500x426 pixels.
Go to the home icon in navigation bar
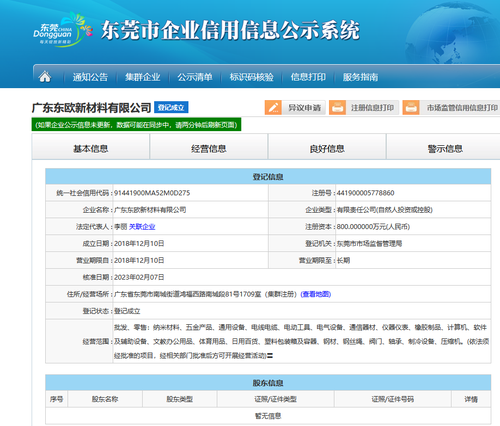coord(45,77)
